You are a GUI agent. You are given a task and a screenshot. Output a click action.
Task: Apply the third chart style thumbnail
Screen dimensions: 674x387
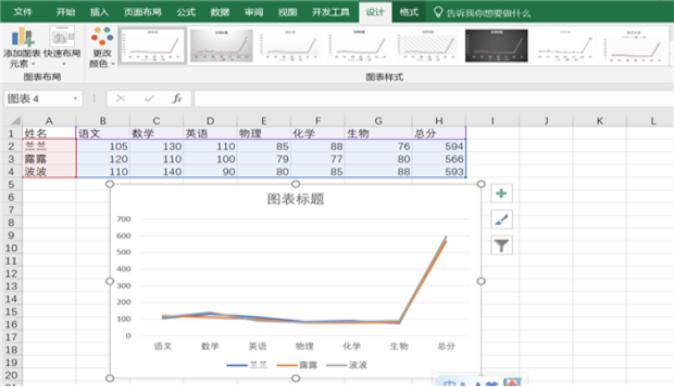290,46
